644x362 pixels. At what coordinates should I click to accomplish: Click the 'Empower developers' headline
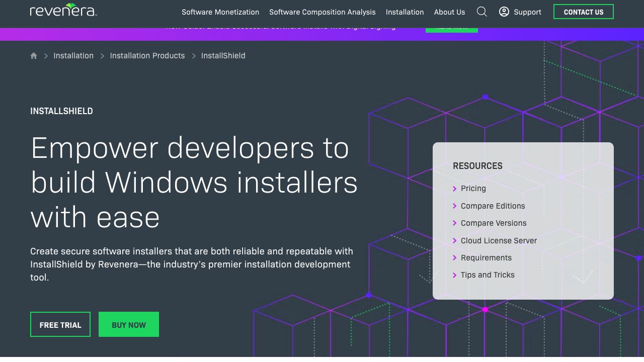pos(194,183)
